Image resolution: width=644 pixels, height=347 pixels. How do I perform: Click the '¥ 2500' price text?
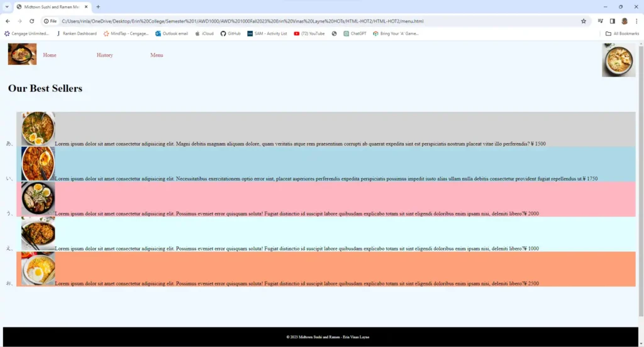pyautogui.click(x=531, y=283)
